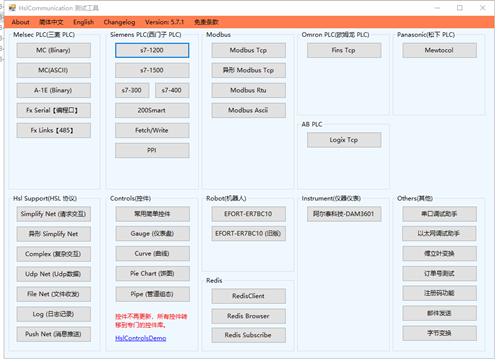Click the HslCommunication title bar app icon
The height and width of the screenshot is (362, 498).
12,8
